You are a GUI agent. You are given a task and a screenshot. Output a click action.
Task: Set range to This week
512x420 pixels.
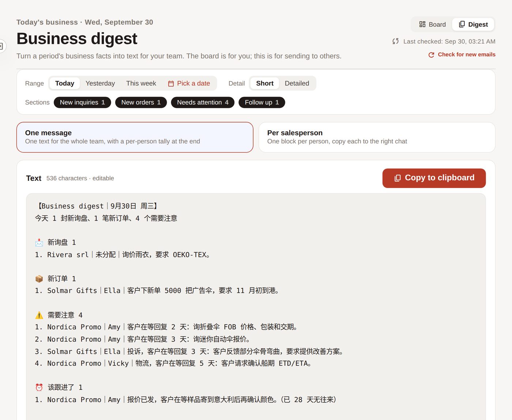(141, 83)
